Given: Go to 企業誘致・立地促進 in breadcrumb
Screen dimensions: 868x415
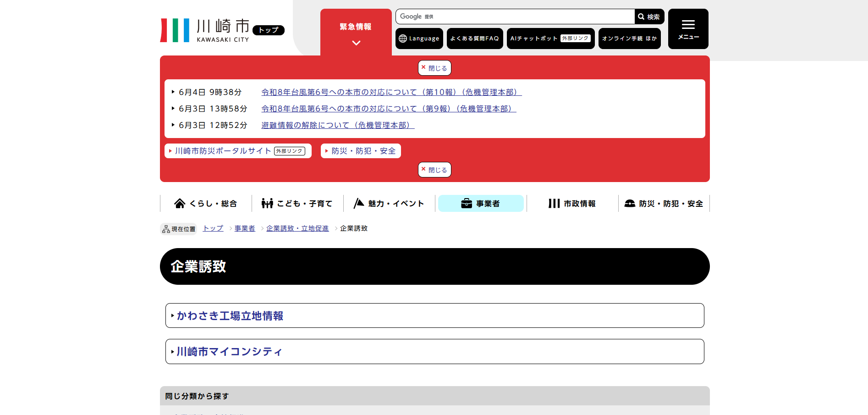Looking at the screenshot, I should pos(297,228).
